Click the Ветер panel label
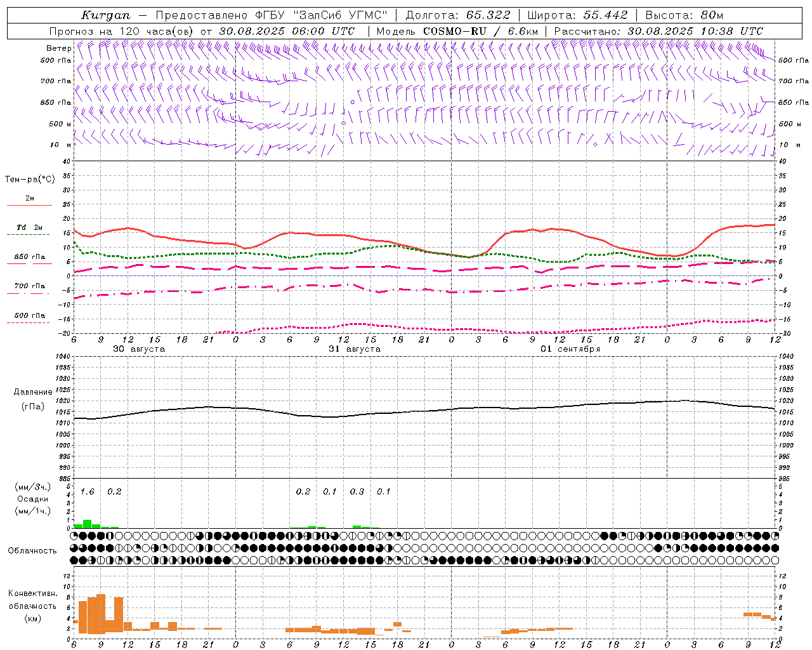 click(58, 48)
